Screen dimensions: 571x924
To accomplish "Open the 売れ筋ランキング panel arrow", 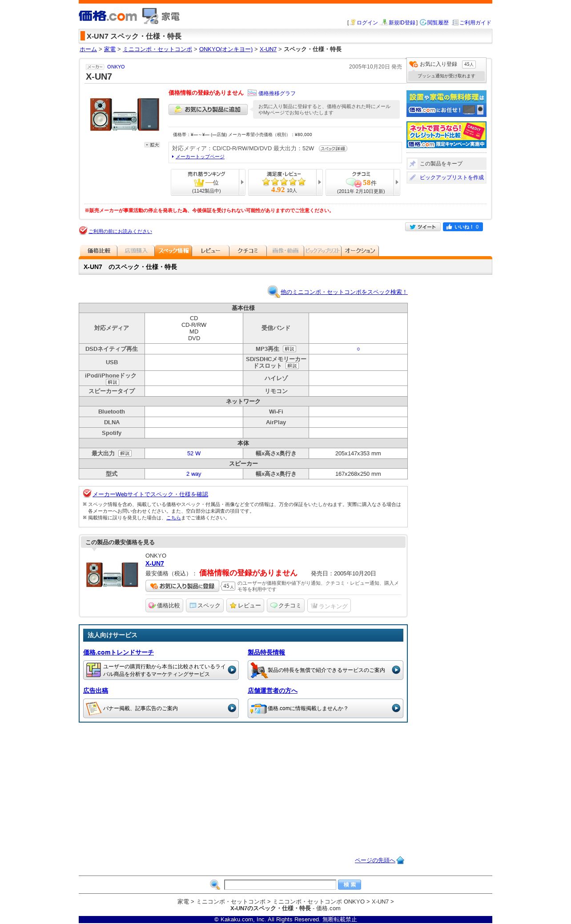I will [x=242, y=182].
